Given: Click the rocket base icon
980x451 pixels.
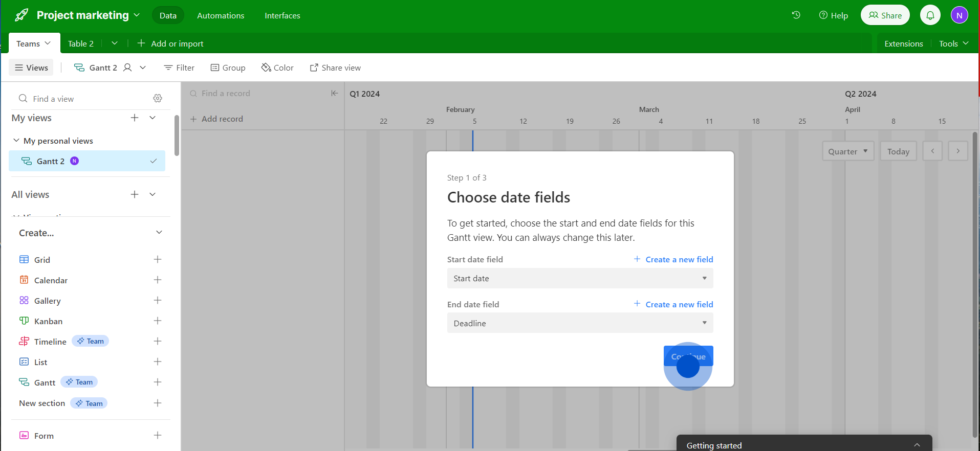Looking at the screenshot, I should pos(21,15).
